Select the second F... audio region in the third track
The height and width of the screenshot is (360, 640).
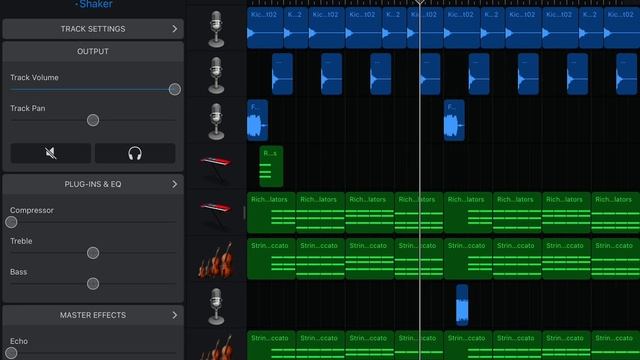454,120
